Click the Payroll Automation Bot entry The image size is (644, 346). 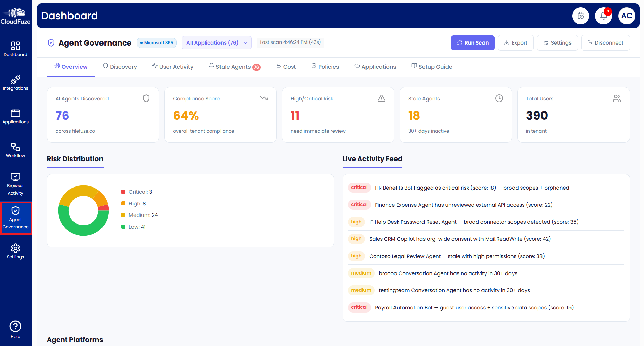pos(486,308)
